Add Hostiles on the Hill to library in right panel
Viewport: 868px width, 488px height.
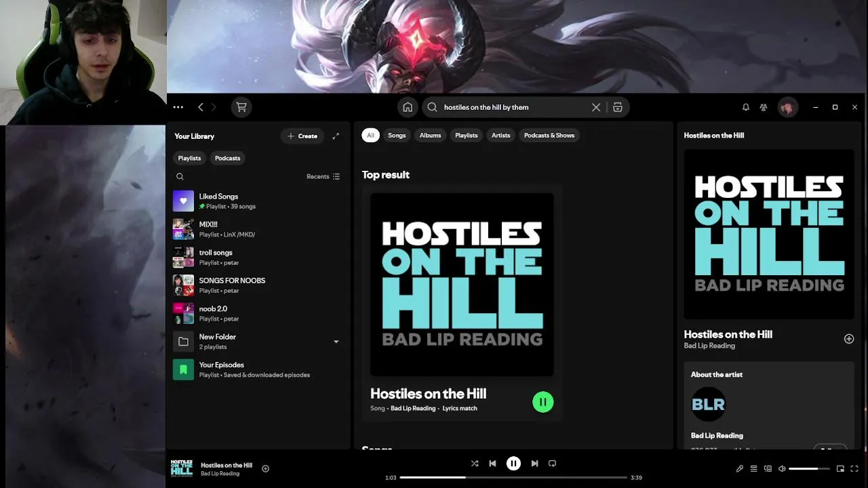coord(849,339)
